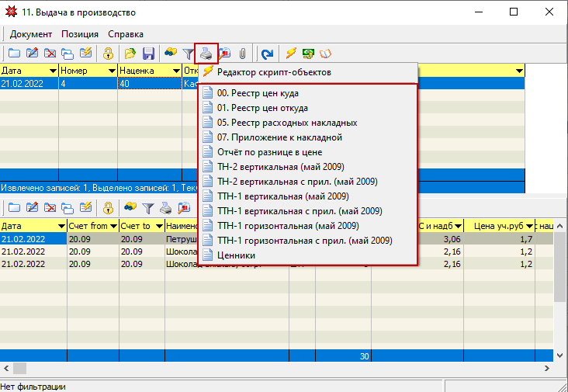Click the lightning bolt icon in top toolbar
Screen dimensions: 568x392
[290, 54]
